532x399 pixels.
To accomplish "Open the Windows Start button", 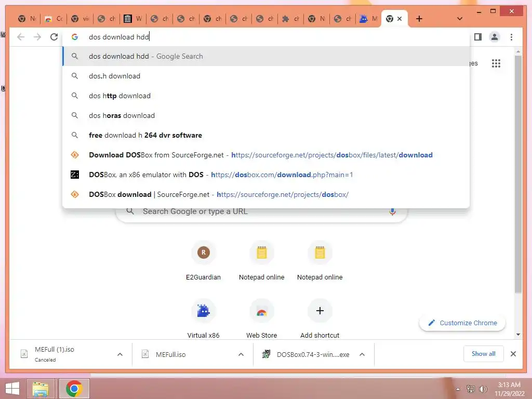I will (12, 389).
